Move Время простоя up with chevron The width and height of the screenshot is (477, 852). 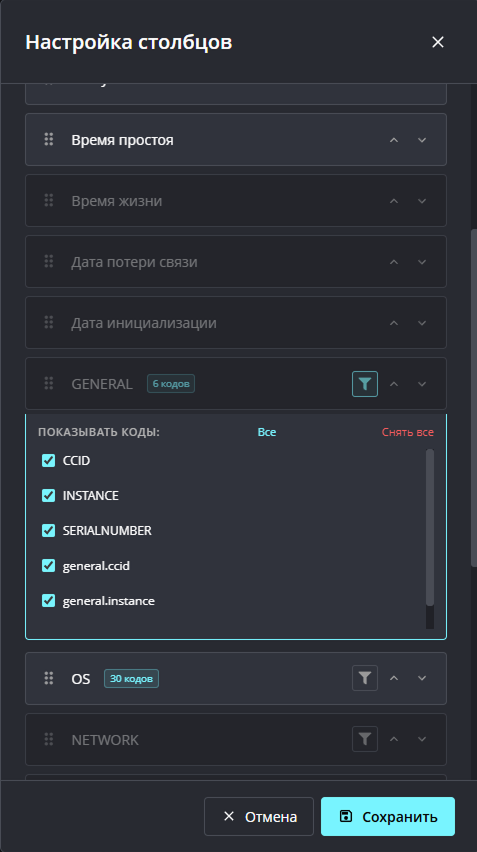[394, 140]
